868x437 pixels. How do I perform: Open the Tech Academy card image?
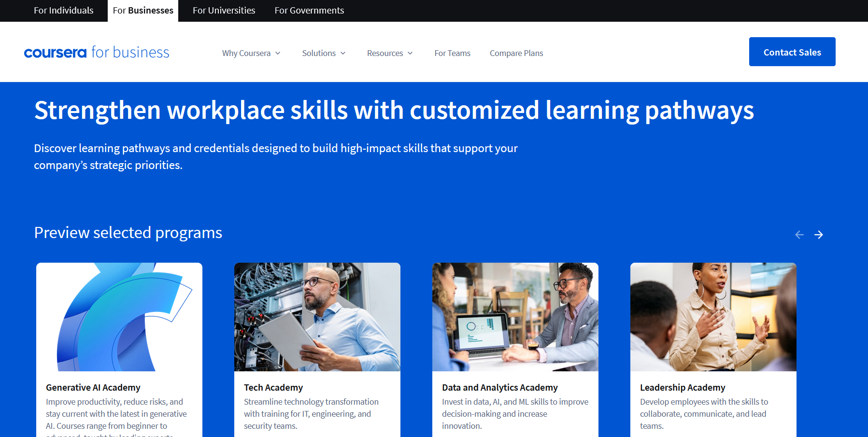(x=317, y=317)
